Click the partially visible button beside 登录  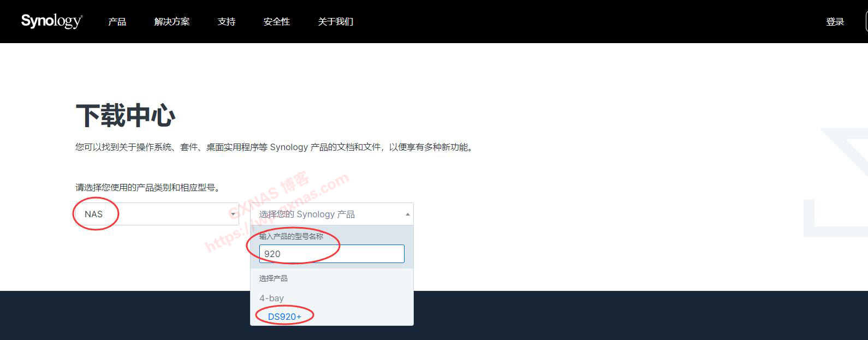click(x=866, y=22)
